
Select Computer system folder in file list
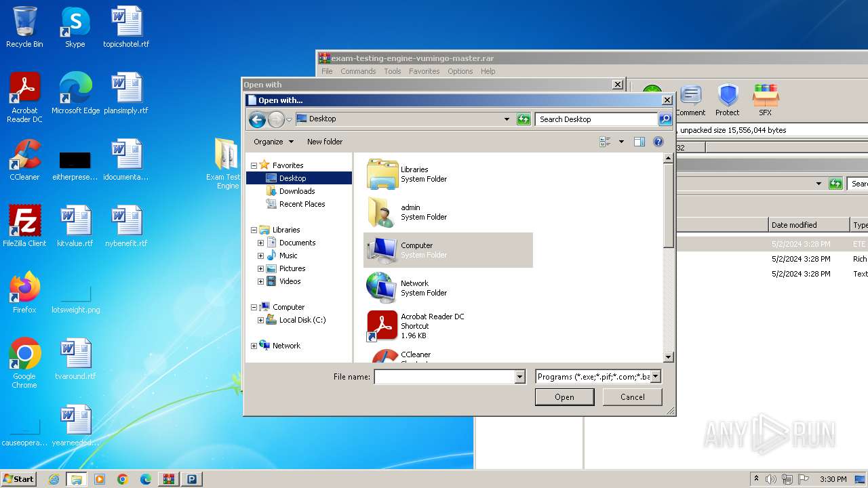pos(448,250)
